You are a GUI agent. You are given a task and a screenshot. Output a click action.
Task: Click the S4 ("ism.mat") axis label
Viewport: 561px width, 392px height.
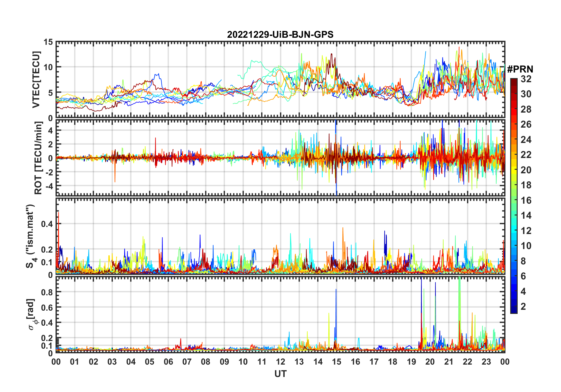(x=31, y=236)
